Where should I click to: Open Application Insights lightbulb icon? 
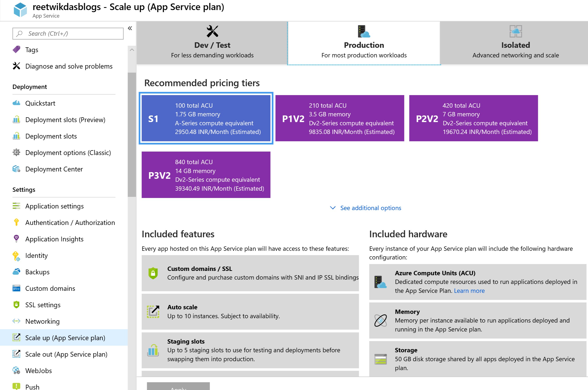click(16, 239)
